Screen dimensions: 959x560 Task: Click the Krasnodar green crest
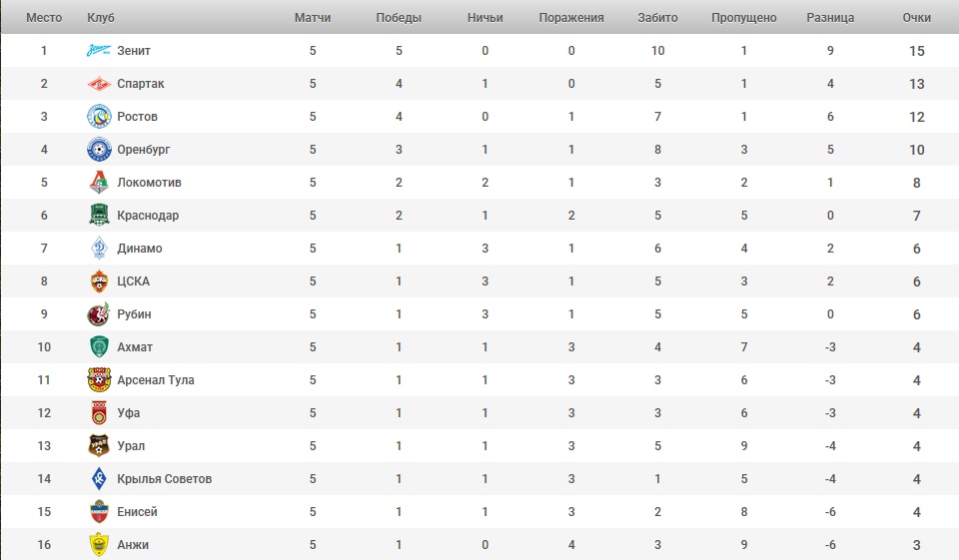(x=99, y=216)
